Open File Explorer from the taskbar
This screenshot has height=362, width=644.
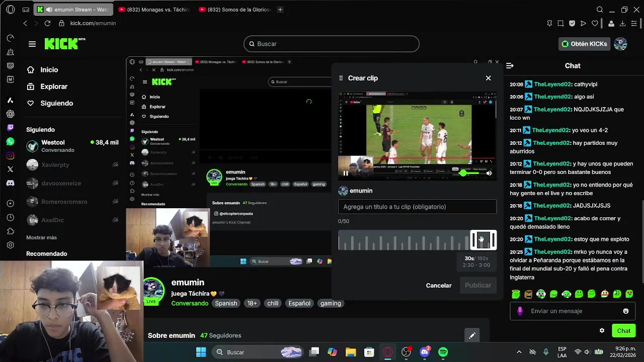[351, 352]
